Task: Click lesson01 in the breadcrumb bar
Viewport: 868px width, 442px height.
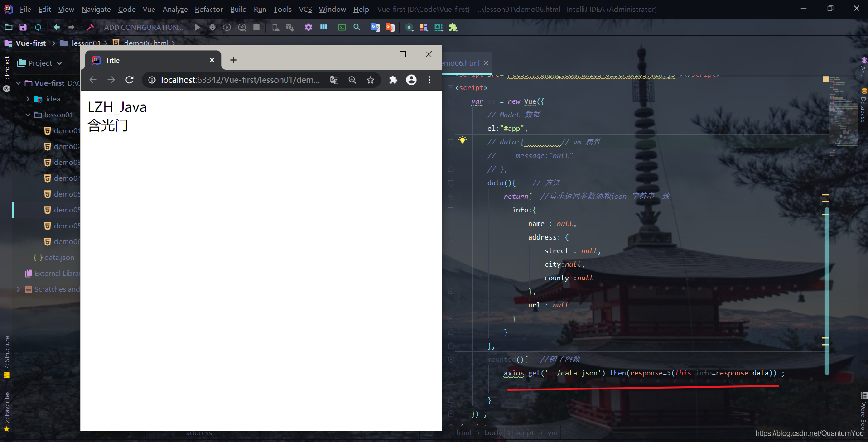Action: [86, 43]
